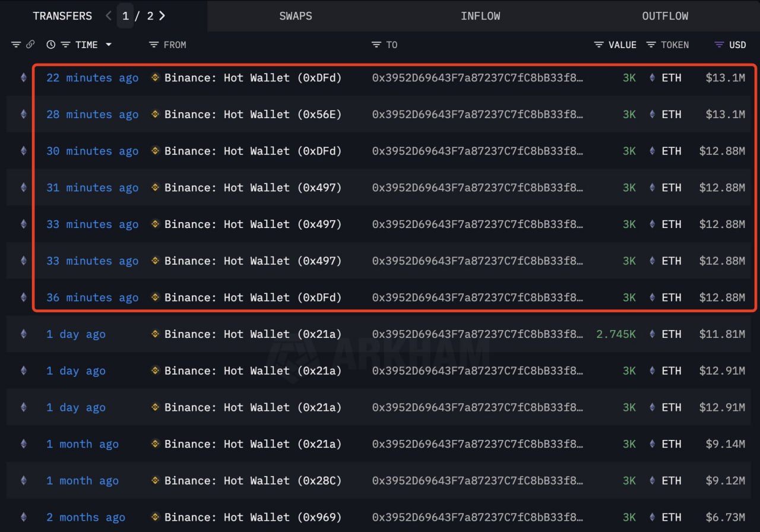Open the VALUE column filter

pyautogui.click(x=598, y=45)
